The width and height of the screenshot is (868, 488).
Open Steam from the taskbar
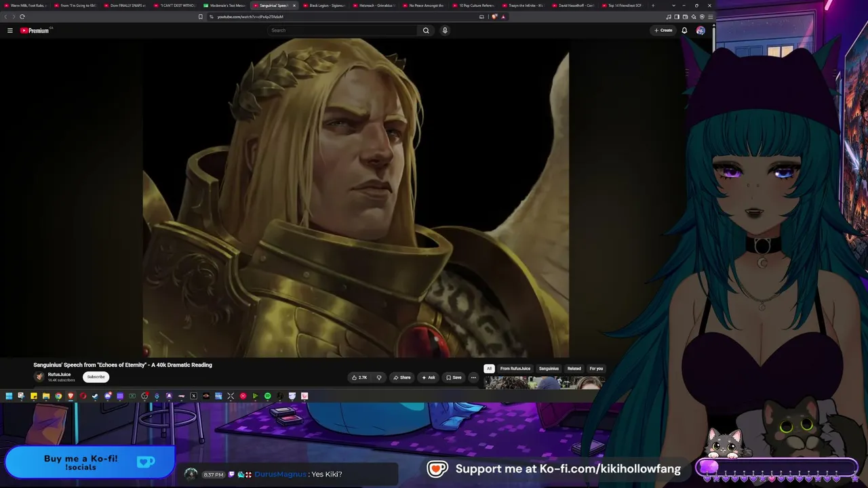click(95, 396)
